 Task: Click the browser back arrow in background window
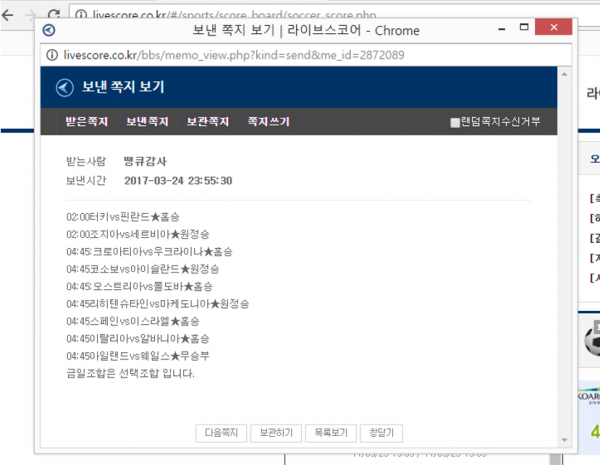[7, 15]
